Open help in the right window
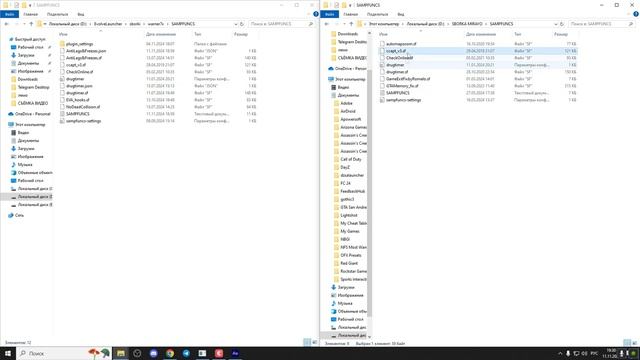 point(636,14)
